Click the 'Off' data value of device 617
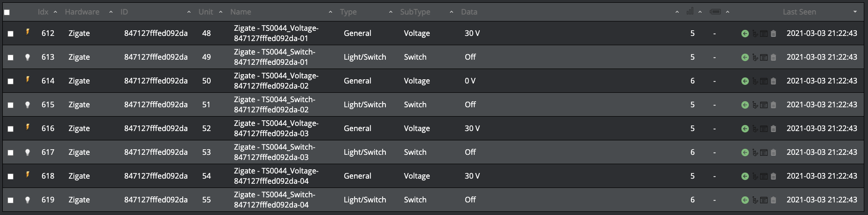Screen dimensions: 868x215 (x=470, y=153)
